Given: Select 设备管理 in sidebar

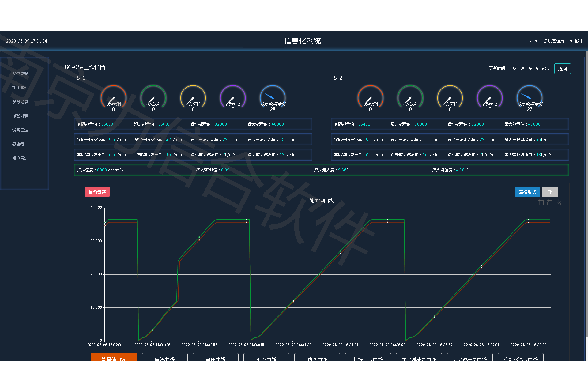Looking at the screenshot, I should 20,130.
